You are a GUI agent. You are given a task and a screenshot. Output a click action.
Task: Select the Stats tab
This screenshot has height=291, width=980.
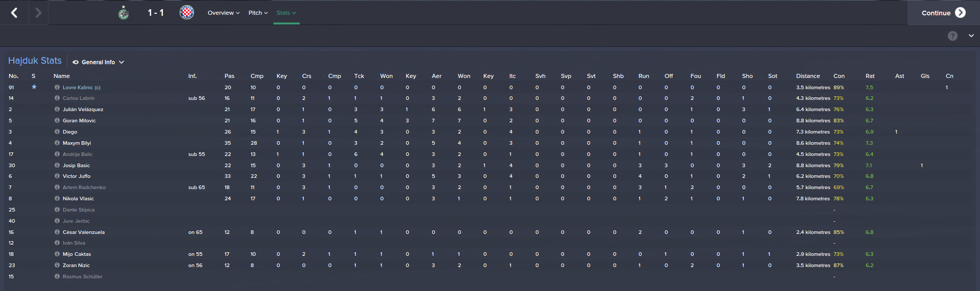(286, 13)
